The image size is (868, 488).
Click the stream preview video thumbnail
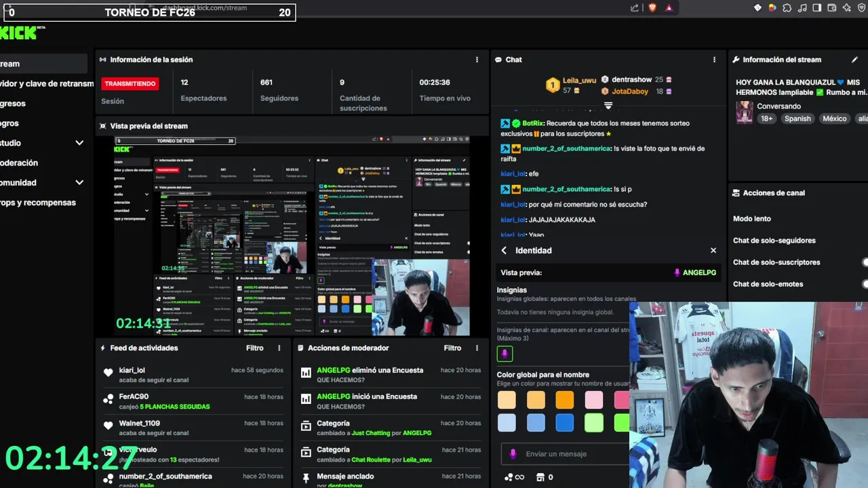tap(292, 236)
